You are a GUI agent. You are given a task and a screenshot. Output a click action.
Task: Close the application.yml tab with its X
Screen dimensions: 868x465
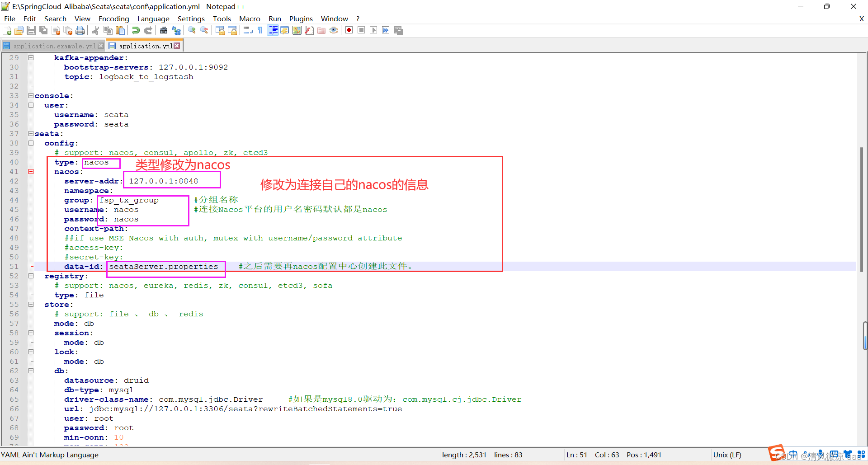tap(177, 46)
